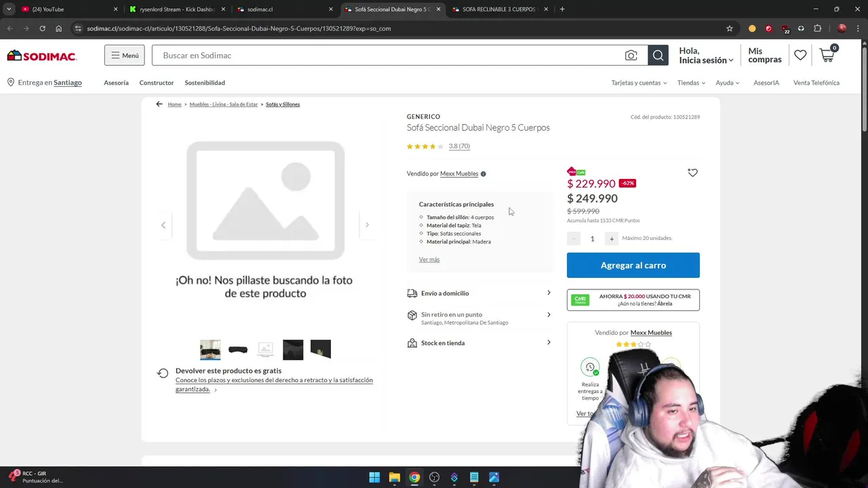The height and width of the screenshot is (488, 868).
Task: Expand the Tiendas dropdown
Action: (691, 83)
